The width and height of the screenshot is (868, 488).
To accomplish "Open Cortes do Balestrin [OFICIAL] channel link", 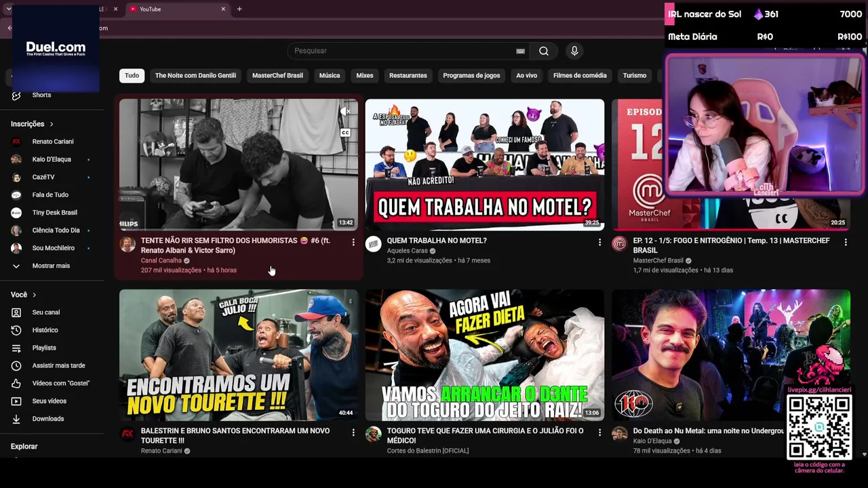I will (x=428, y=451).
